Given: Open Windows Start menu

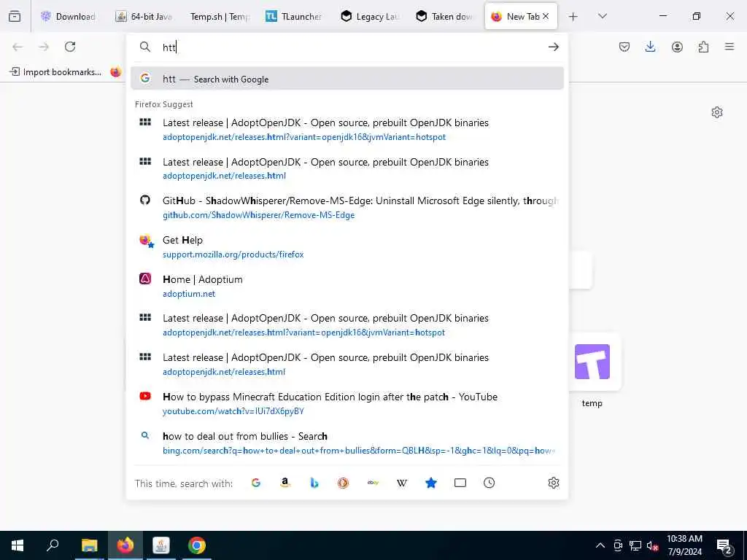Looking at the screenshot, I should pos(18,545).
